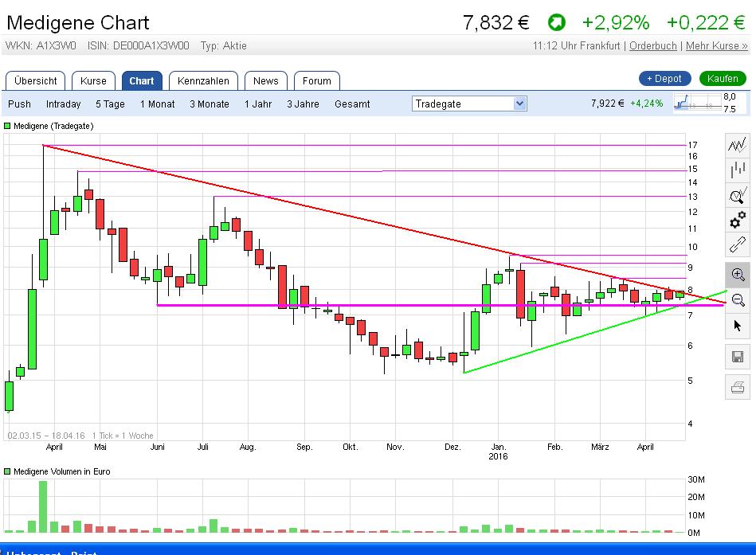Viewport: 756px width, 555px height.
Task: Activate the zoom out tool
Action: [738, 300]
